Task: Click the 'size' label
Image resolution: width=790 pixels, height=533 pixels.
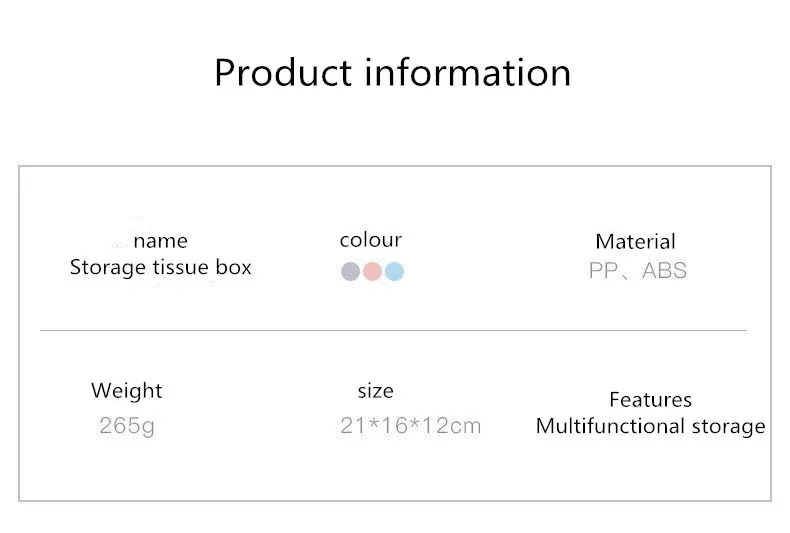Action: point(375,390)
